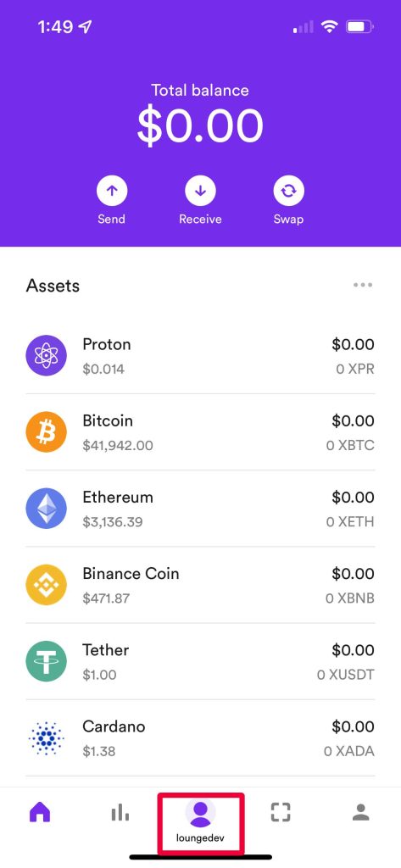Viewport: 401px width, 868px height.
Task: Tap the Receive down-arrow icon
Action: click(200, 191)
